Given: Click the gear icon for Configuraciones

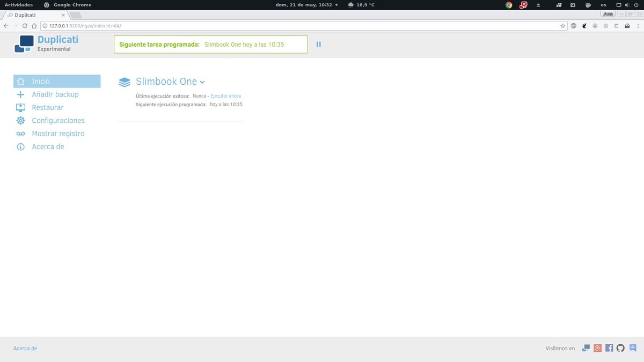Looking at the screenshot, I should click(21, 121).
